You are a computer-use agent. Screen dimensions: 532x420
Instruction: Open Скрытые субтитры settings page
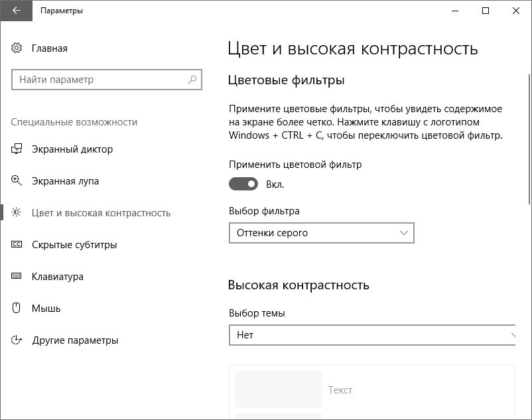(x=74, y=245)
